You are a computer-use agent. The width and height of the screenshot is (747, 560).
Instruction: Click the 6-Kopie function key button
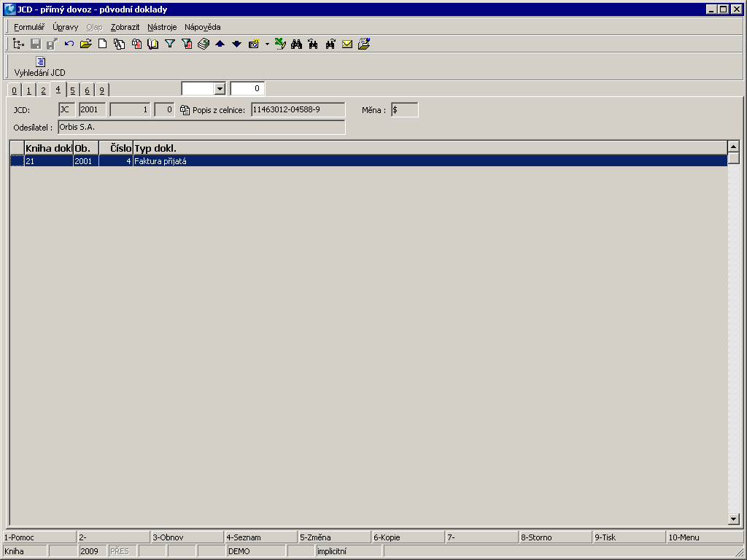click(x=409, y=537)
